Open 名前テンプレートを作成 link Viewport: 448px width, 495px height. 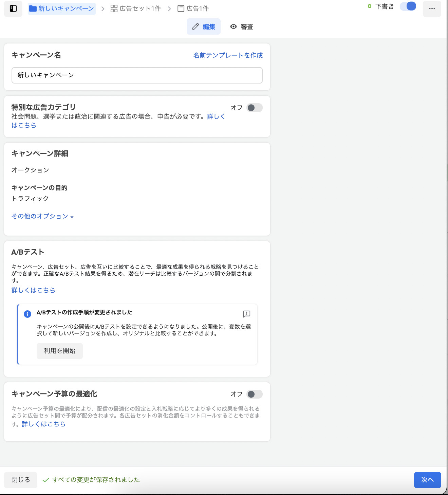click(x=228, y=55)
